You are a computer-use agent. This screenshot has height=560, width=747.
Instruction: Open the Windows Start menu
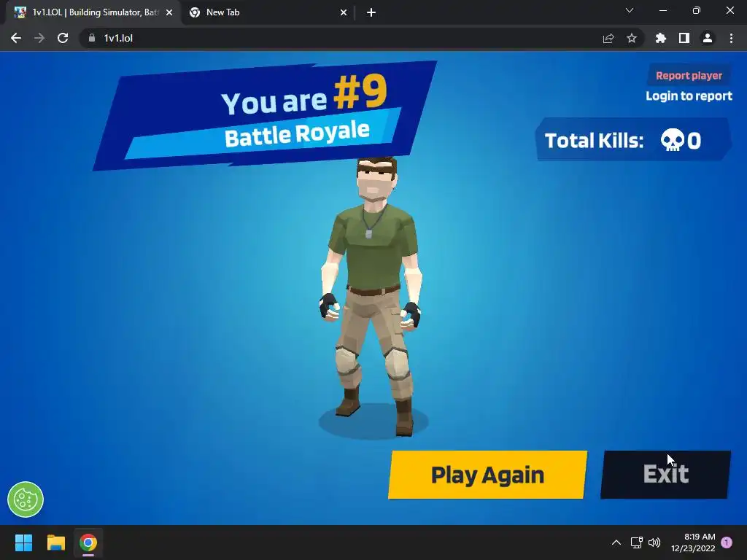click(x=23, y=542)
